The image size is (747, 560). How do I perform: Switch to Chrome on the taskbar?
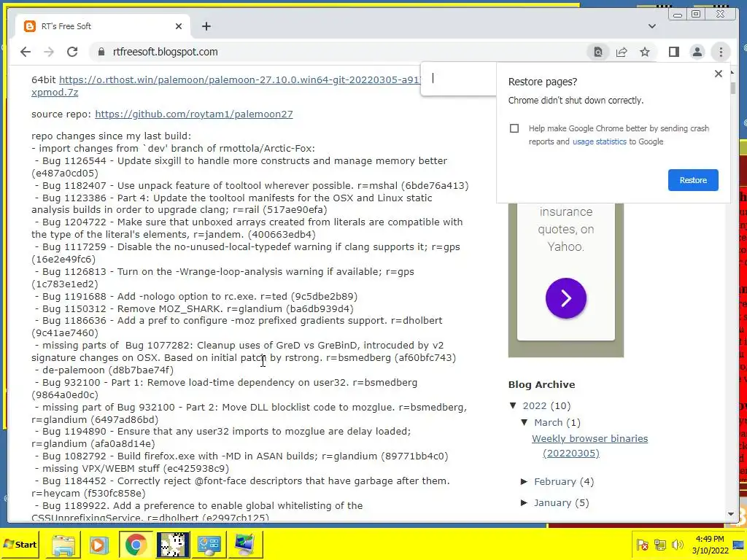point(136,545)
